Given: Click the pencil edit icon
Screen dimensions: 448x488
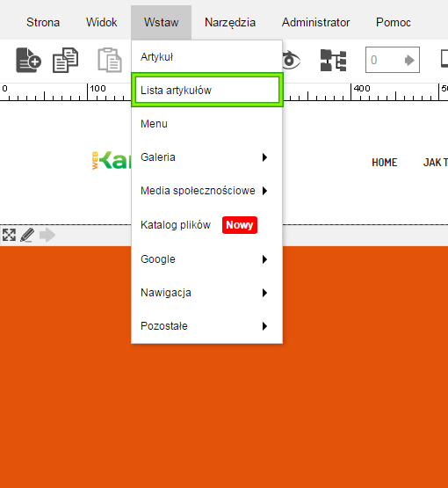Looking at the screenshot, I should click(27, 235).
